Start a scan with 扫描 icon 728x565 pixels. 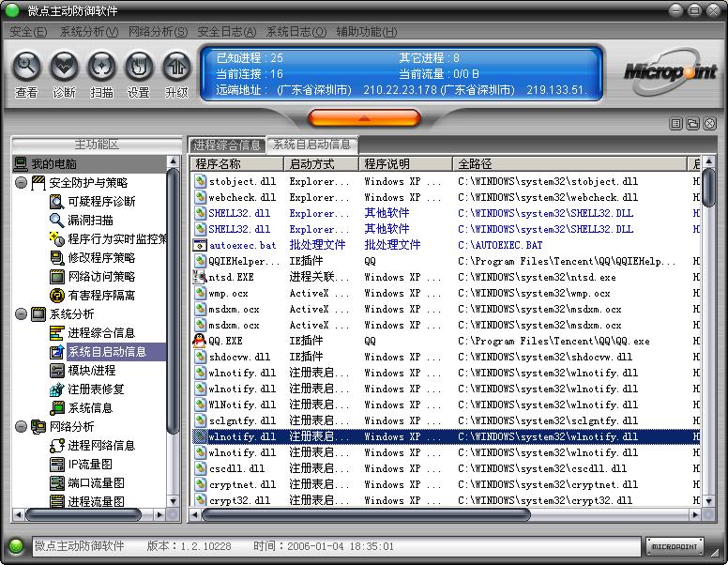[101, 68]
